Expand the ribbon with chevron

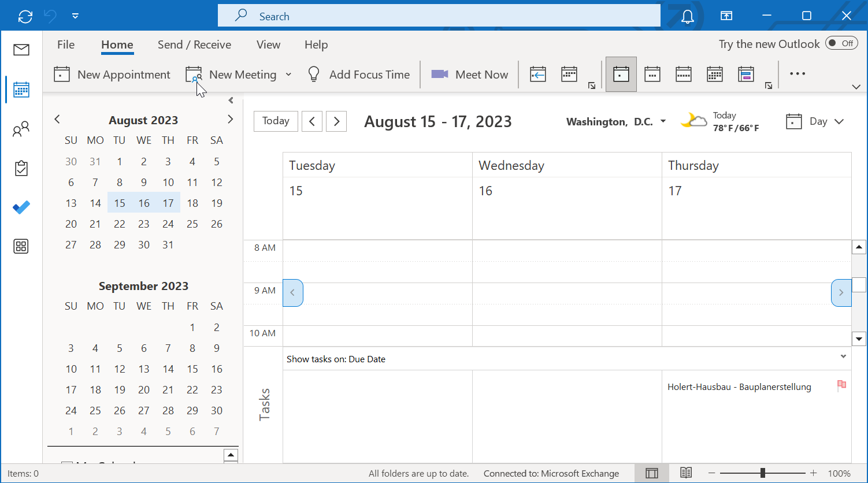pyautogui.click(x=856, y=87)
